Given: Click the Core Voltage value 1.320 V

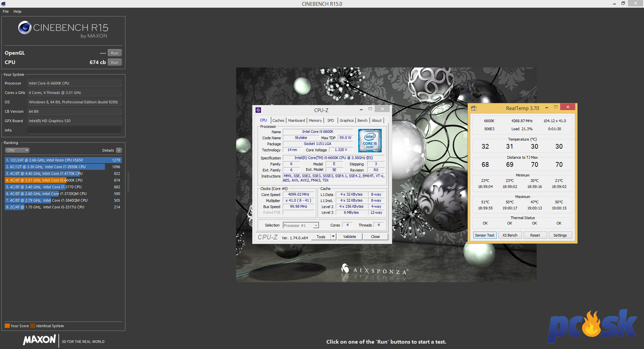Looking at the screenshot, I should coord(341,150).
